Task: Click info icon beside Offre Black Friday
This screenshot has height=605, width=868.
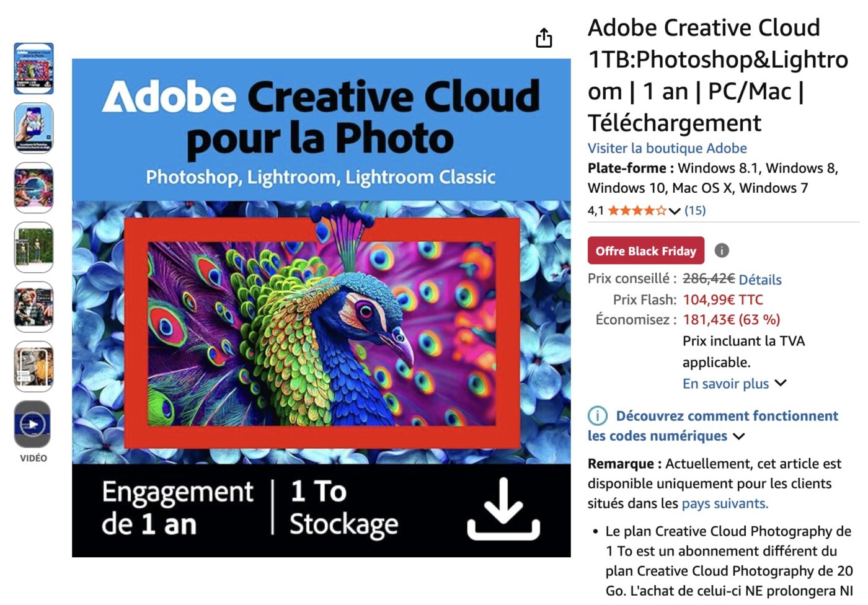Action: [x=722, y=250]
